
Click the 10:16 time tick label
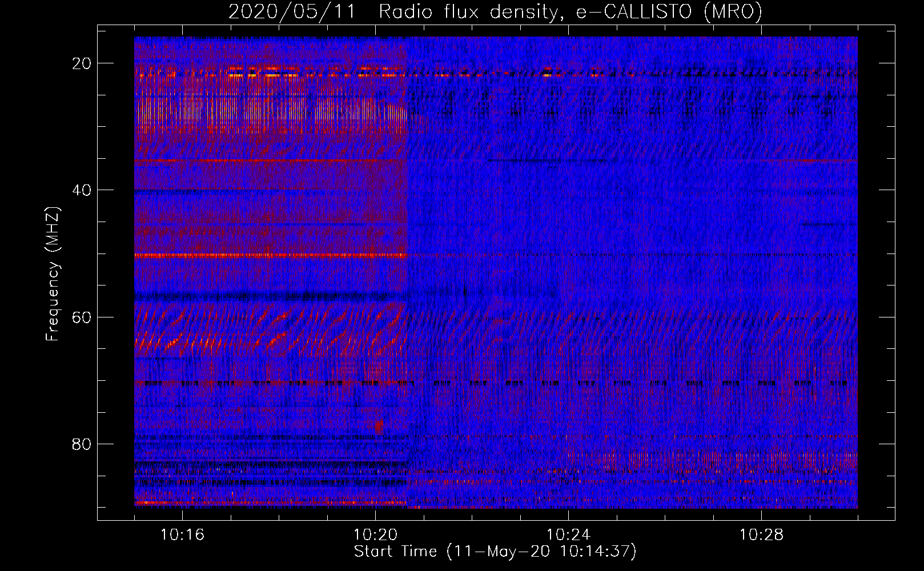pyautogui.click(x=182, y=535)
